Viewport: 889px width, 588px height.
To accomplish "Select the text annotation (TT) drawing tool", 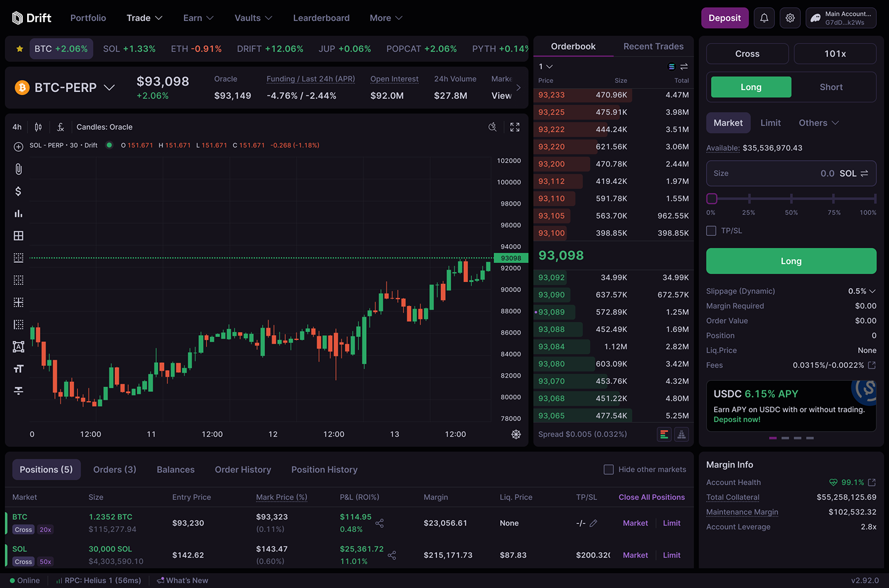I will pos(18,368).
